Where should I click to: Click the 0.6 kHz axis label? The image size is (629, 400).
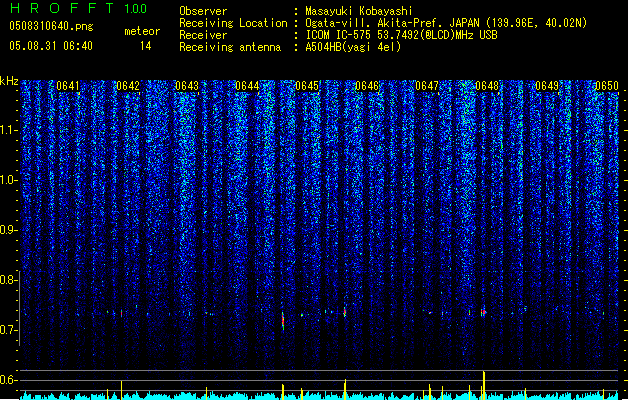tap(8, 380)
